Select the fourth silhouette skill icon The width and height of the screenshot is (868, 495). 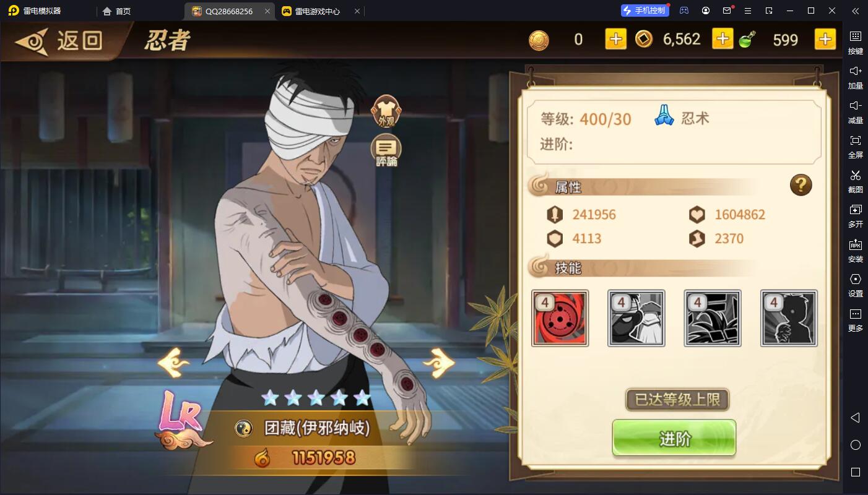[789, 318]
